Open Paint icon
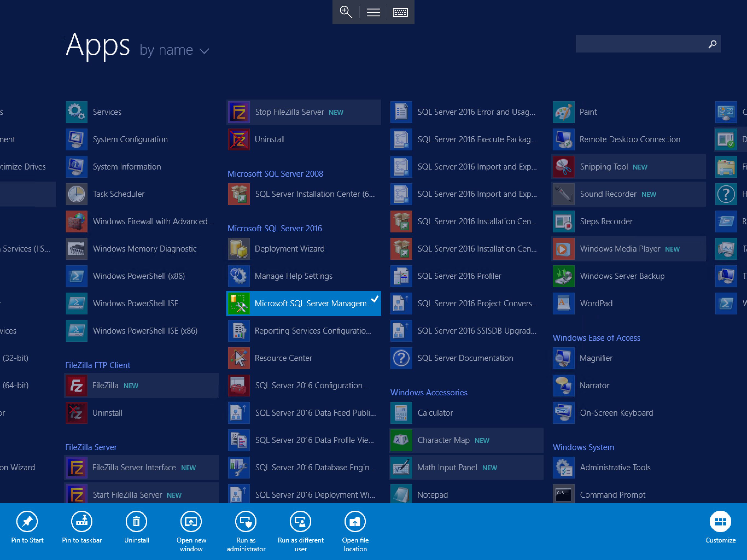Screen dimensions: 747x560 [x=564, y=112]
